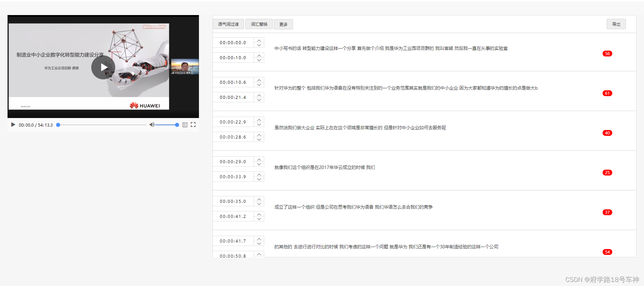Click the large play overlay on the video

tap(103, 67)
